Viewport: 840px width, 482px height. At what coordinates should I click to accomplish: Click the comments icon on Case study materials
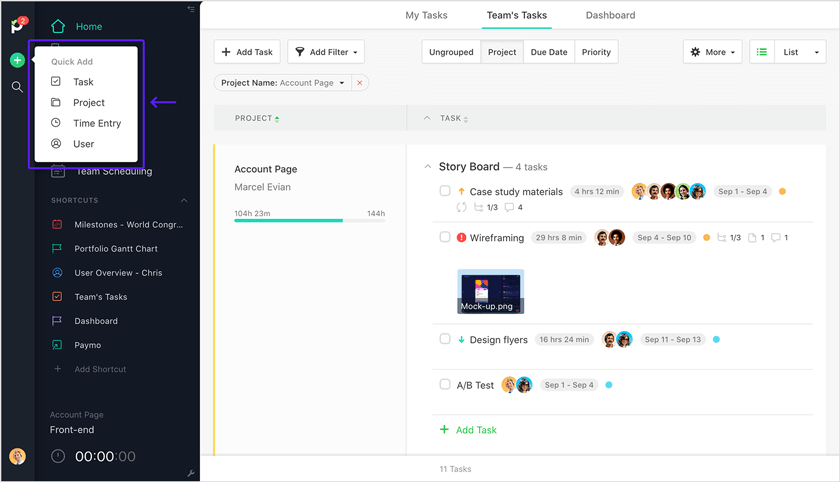point(509,207)
